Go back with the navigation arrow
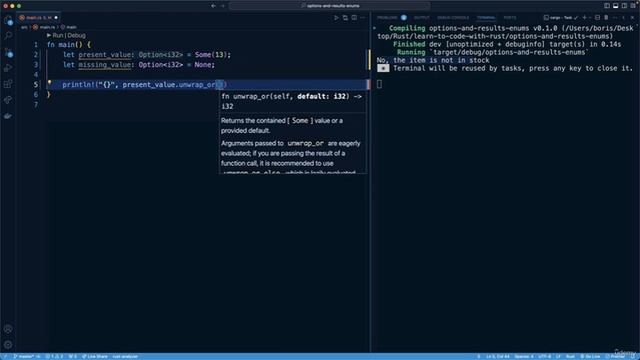640x360 pixels. (x=213, y=6)
